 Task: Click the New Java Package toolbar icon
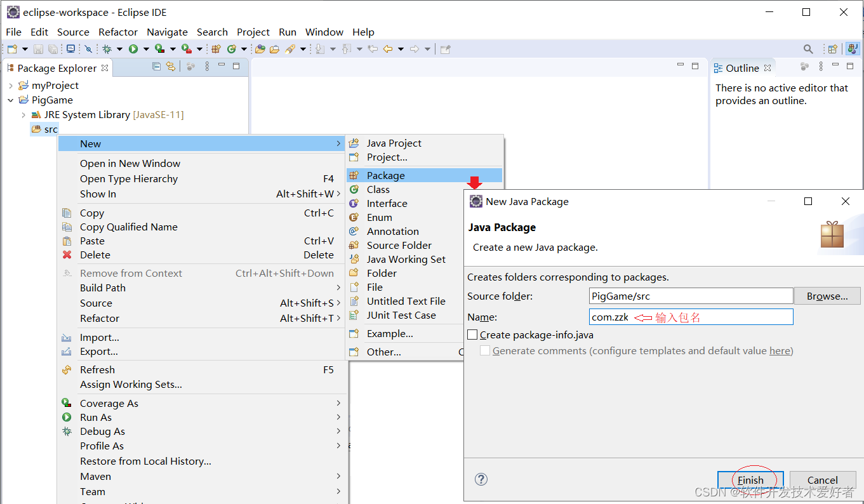216,49
